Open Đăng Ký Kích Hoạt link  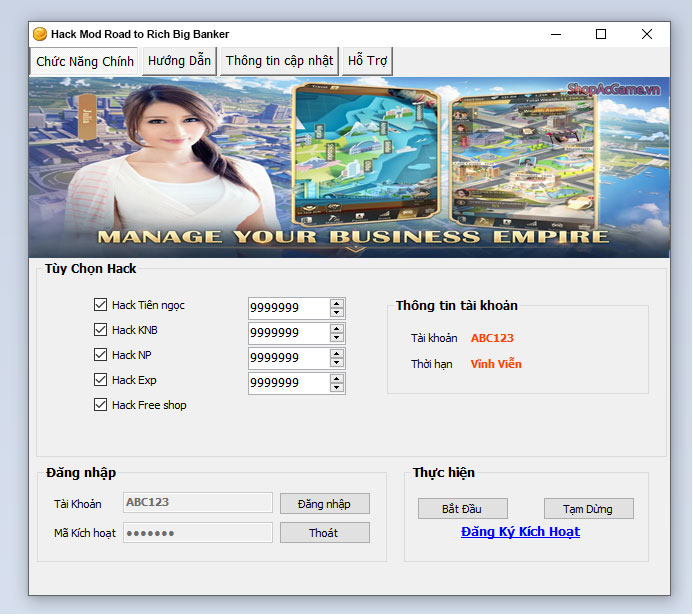[x=520, y=532]
